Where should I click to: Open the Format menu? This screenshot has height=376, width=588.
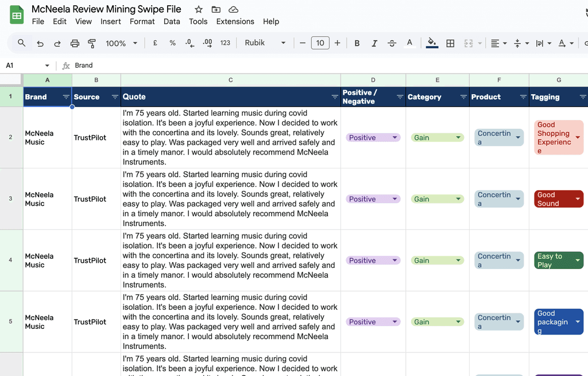142,21
